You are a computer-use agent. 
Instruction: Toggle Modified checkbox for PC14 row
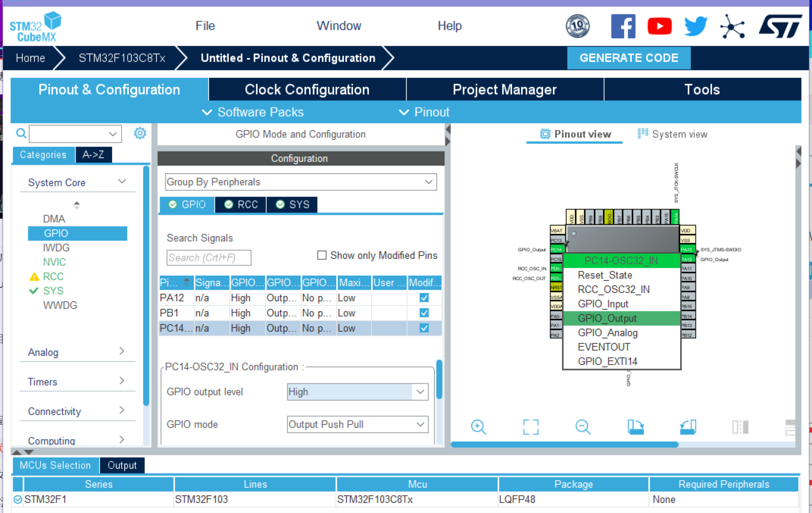pyautogui.click(x=424, y=328)
